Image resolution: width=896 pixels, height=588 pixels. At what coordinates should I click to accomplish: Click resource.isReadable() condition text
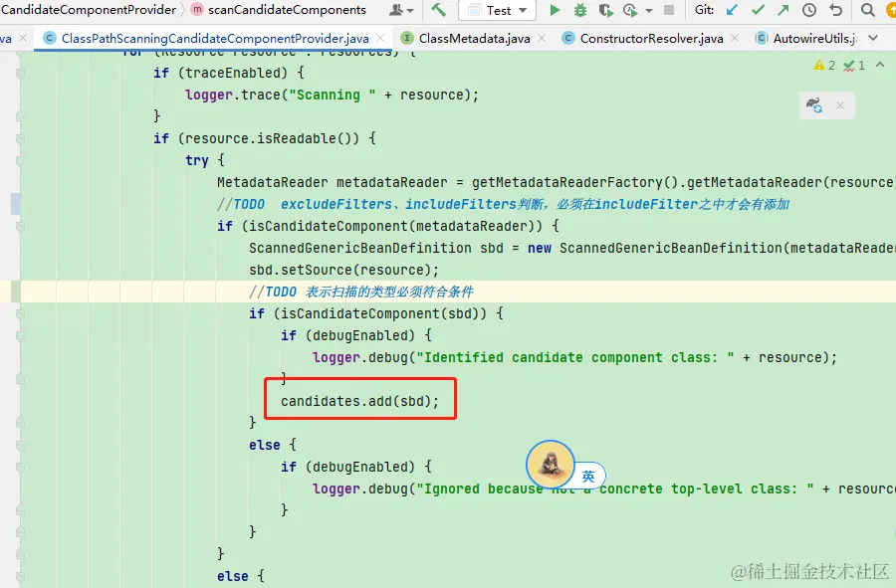click(x=272, y=138)
